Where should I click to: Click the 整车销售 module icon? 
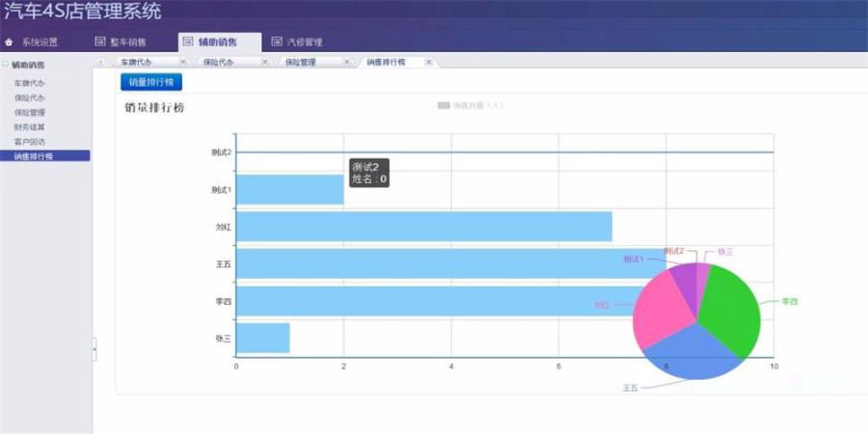[99, 42]
